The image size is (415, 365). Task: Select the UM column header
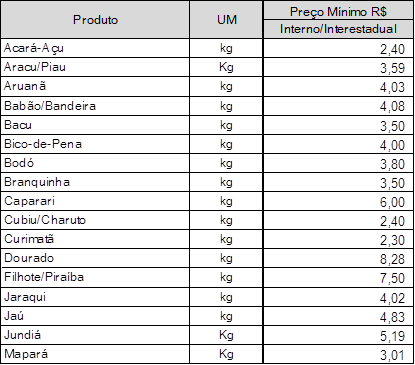[226, 19]
